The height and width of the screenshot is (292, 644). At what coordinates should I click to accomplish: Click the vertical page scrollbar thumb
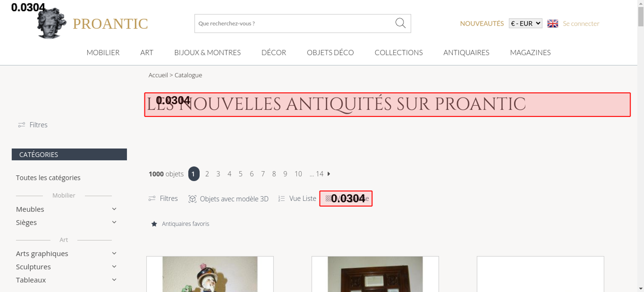tap(641, 16)
